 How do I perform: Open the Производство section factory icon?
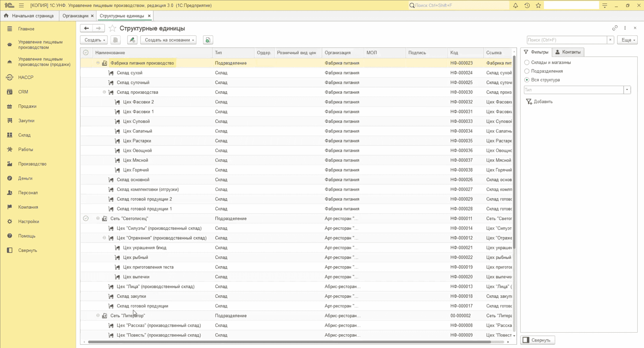pyautogui.click(x=10, y=164)
